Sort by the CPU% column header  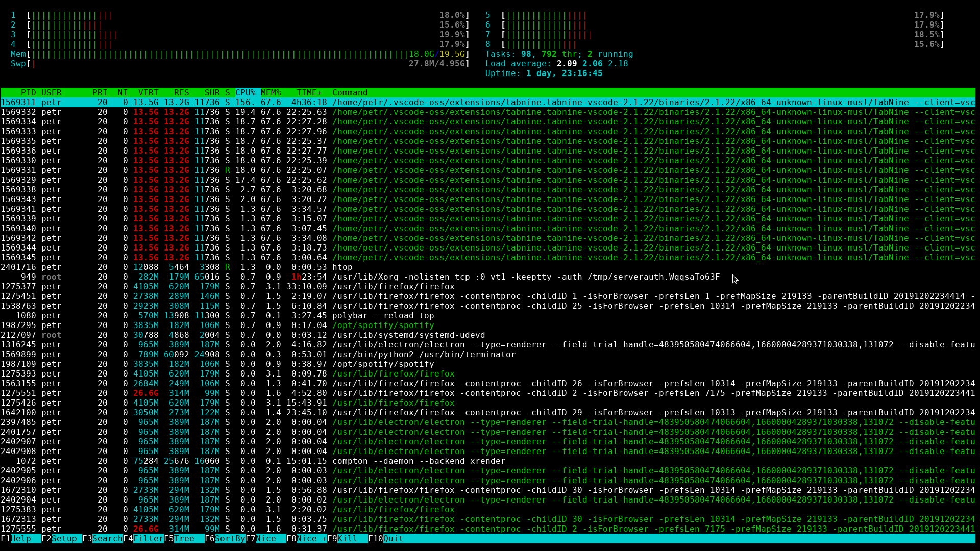245,93
